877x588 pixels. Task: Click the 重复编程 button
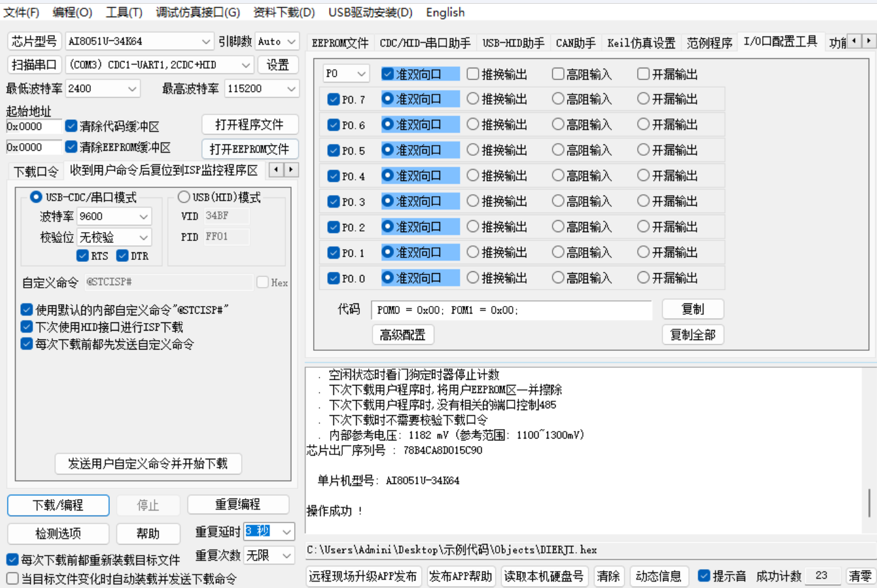[238, 504]
